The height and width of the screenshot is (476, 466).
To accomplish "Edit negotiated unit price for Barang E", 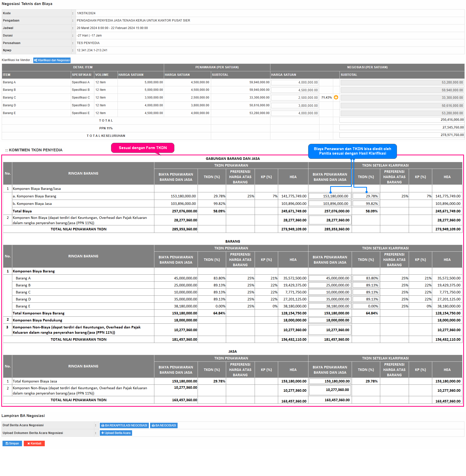I will pyautogui.click(x=295, y=113).
